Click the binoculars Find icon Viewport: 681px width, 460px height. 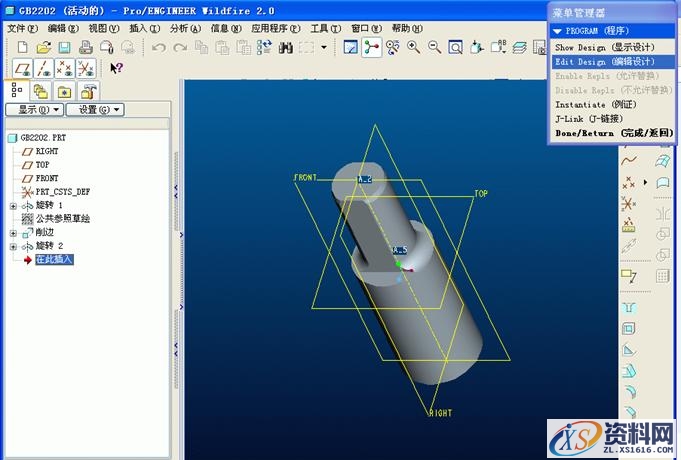(x=286, y=47)
